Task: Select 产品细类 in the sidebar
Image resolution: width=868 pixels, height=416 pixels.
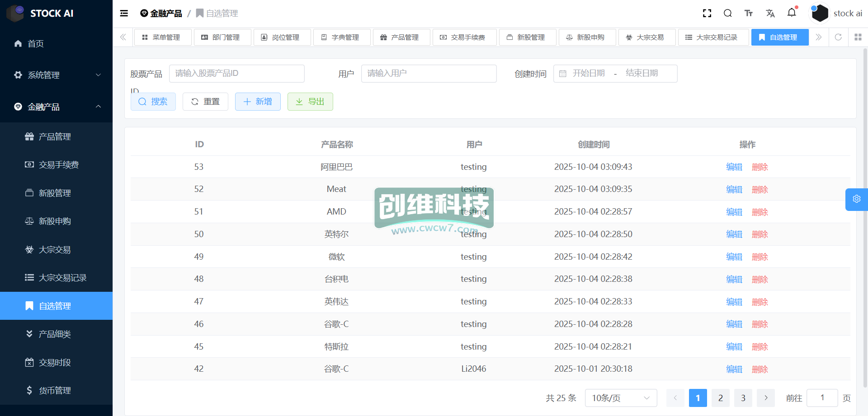Action: pos(55,334)
